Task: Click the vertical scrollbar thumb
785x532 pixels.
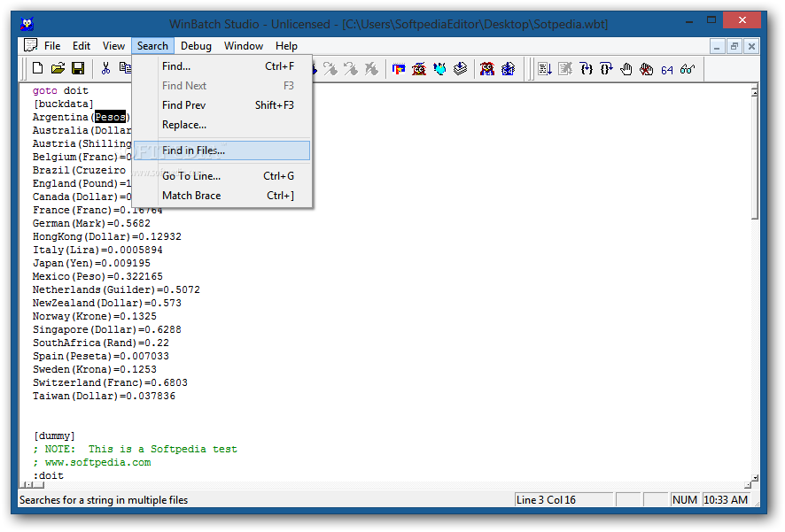Action: 755,158
